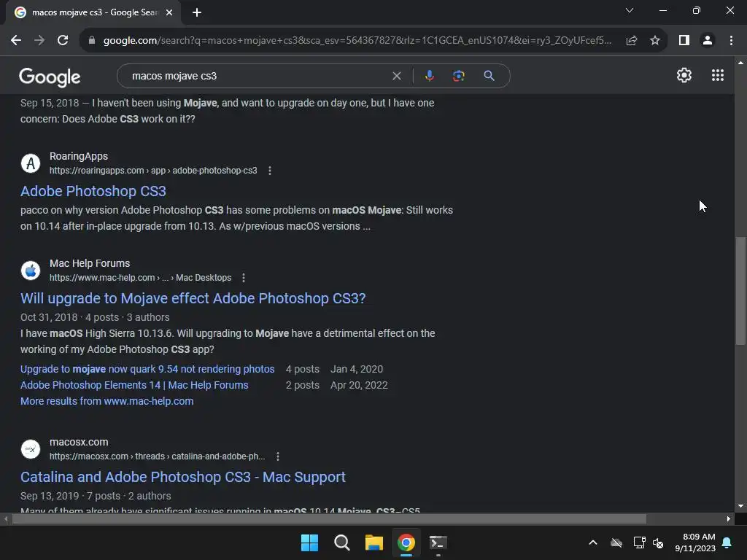Open Upgrade to mojave now quark link

tap(147, 369)
